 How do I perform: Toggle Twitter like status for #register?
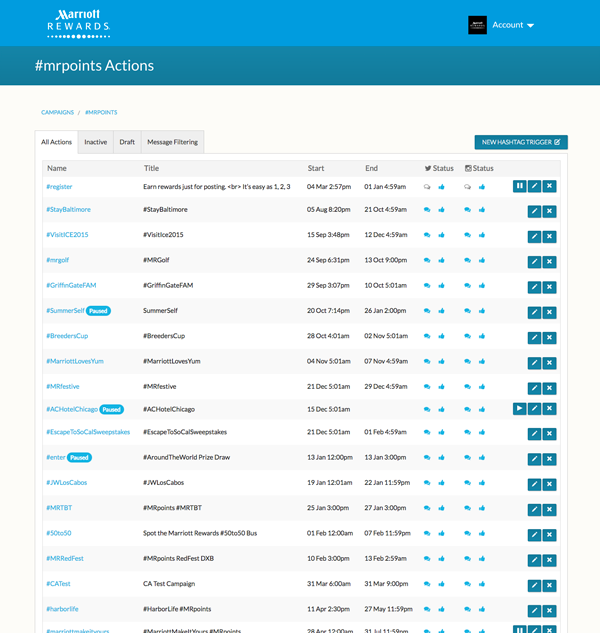(x=441, y=187)
